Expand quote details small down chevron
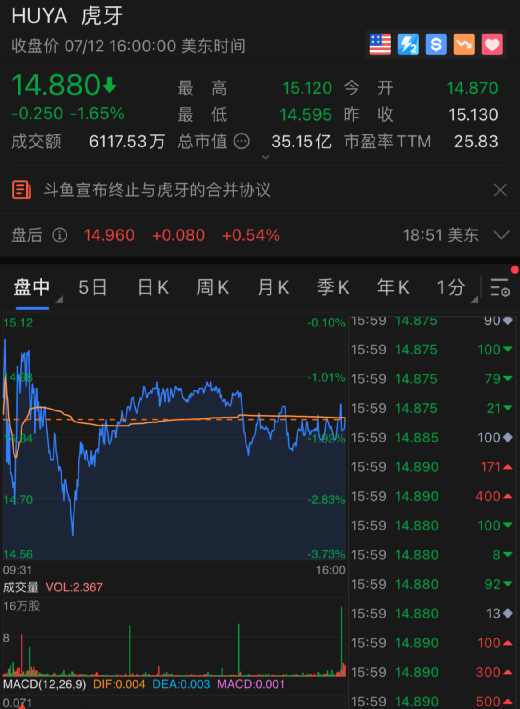The width and height of the screenshot is (520, 709). click(265, 157)
